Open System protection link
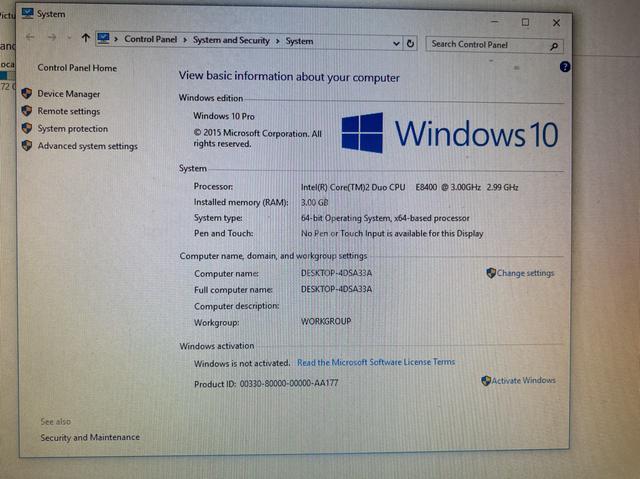Image resolution: width=640 pixels, height=479 pixels. (x=73, y=129)
